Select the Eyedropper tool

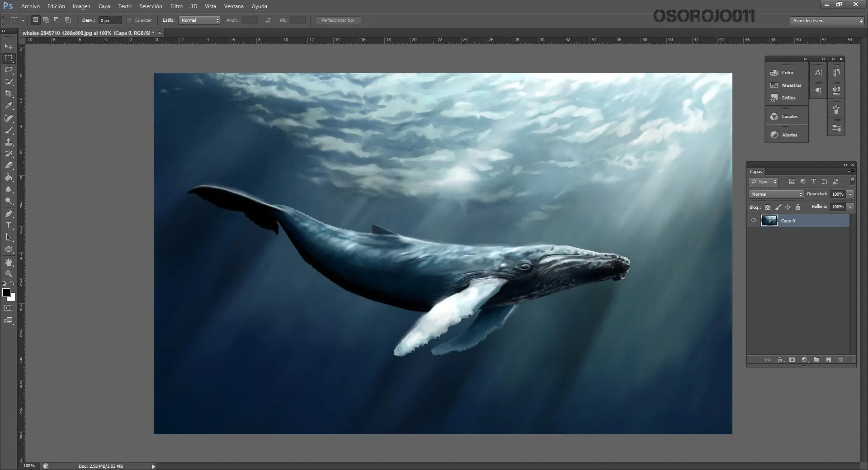click(x=9, y=105)
